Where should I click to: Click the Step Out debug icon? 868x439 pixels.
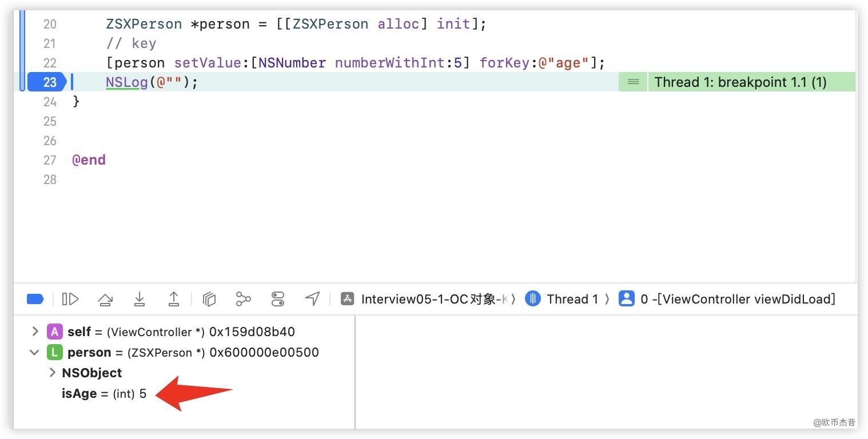pos(173,299)
